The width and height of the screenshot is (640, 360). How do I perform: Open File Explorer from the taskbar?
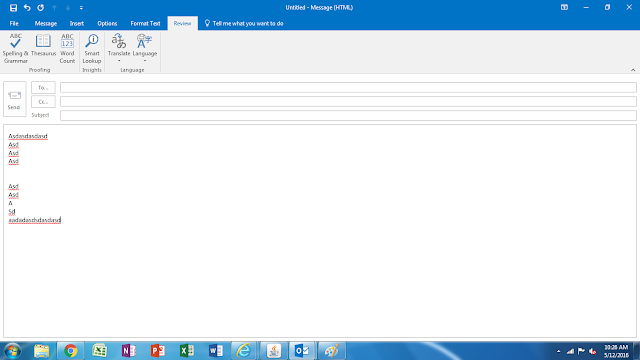coord(42,351)
